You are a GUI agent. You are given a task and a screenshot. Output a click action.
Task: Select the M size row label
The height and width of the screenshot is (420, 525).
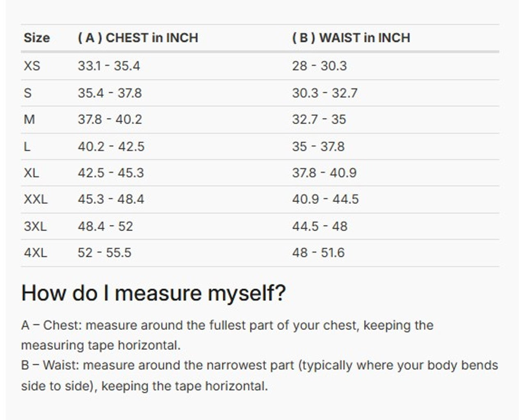click(x=29, y=119)
